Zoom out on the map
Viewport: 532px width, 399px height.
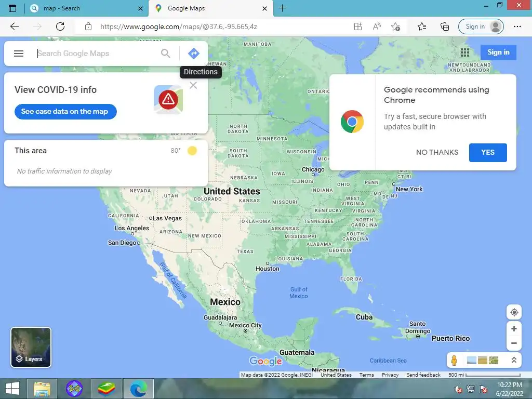tap(514, 343)
